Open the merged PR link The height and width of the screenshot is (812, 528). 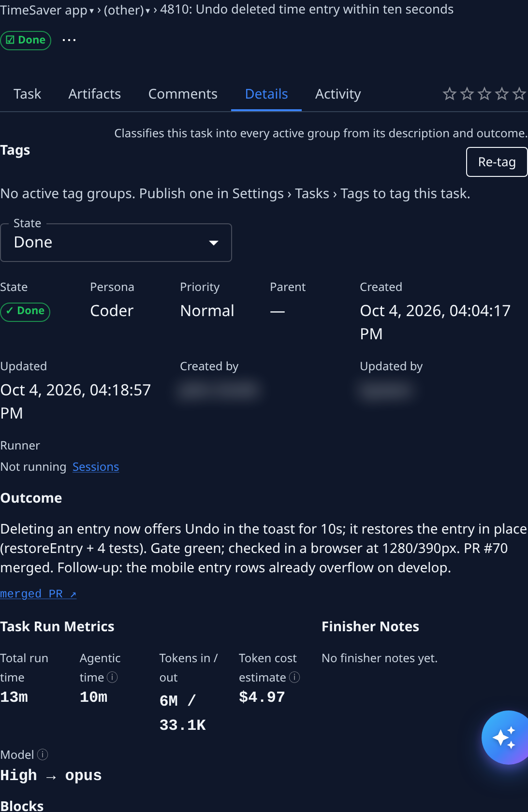point(38,594)
